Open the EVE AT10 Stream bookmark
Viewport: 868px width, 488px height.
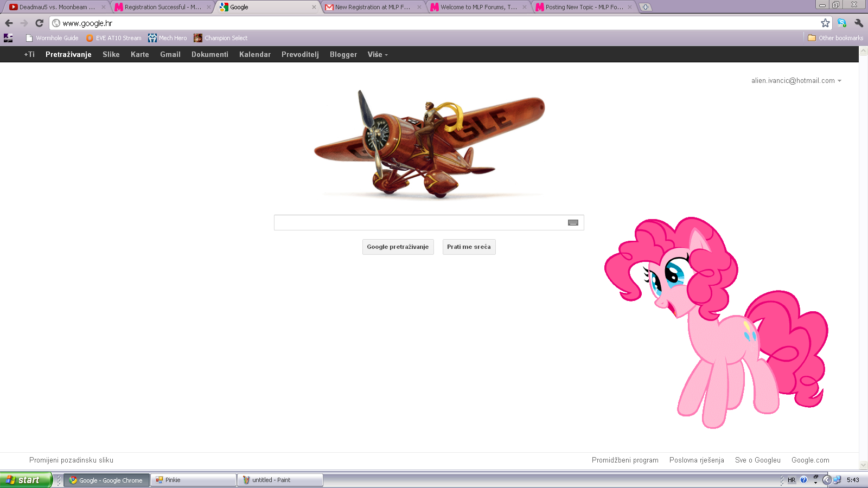coord(114,38)
